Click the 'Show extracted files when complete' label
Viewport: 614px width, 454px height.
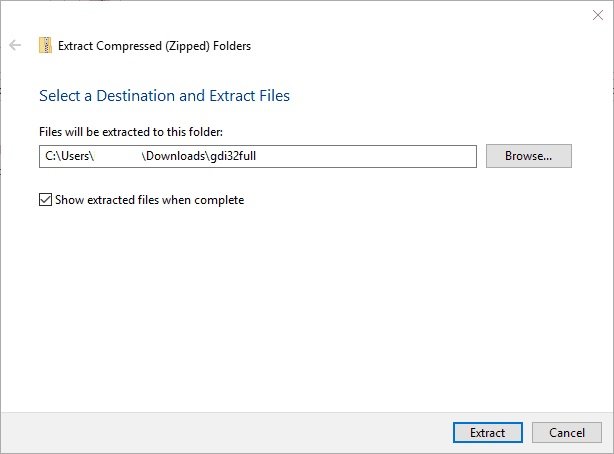[x=149, y=199]
